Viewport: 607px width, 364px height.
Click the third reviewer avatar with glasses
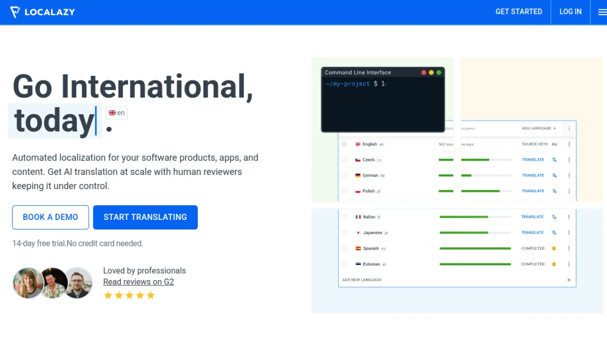tap(78, 282)
